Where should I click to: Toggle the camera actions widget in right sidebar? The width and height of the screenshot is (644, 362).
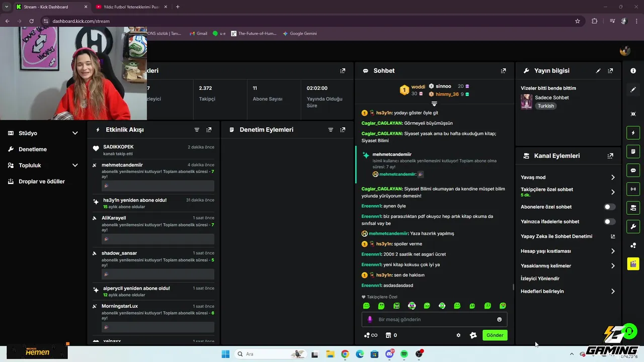633,208
